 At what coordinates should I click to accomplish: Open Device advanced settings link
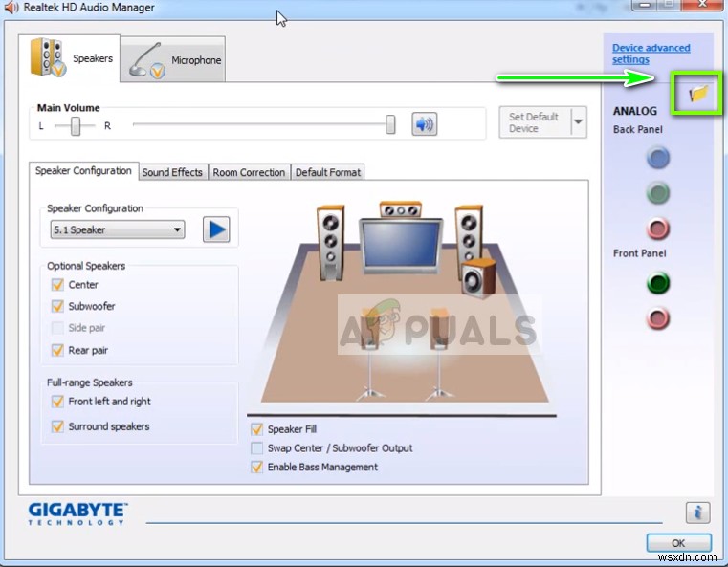[651, 54]
